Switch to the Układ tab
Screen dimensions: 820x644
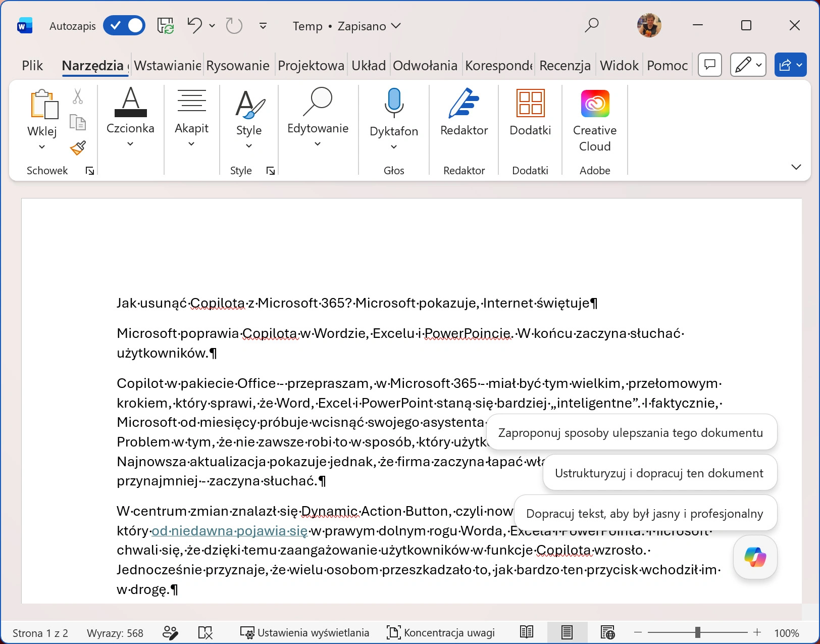[x=369, y=66]
